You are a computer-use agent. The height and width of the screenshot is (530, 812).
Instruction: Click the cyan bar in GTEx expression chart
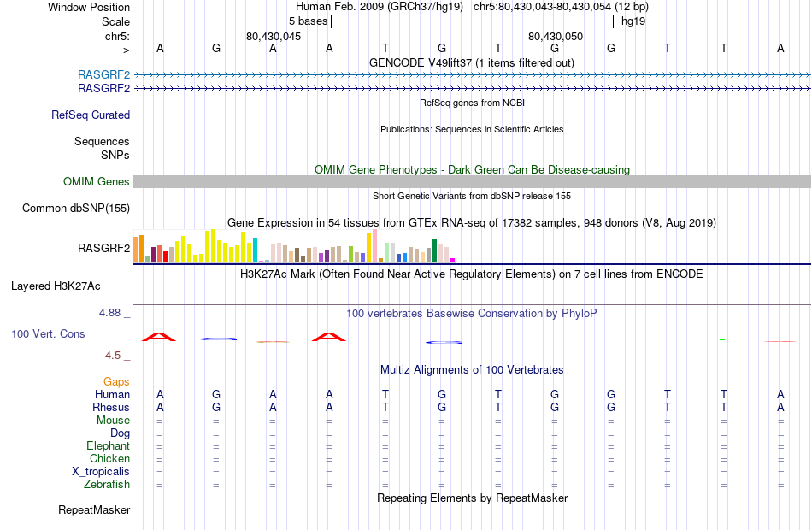pos(255,250)
